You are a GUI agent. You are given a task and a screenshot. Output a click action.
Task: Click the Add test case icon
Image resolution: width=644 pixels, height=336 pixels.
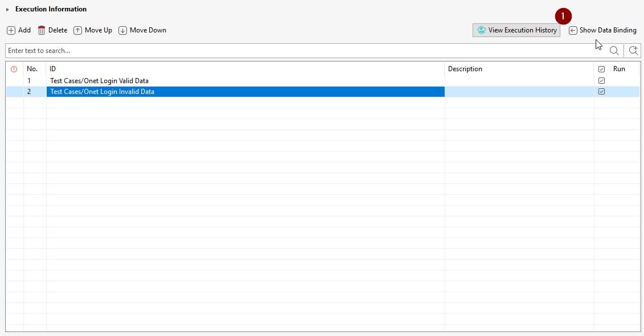click(11, 30)
